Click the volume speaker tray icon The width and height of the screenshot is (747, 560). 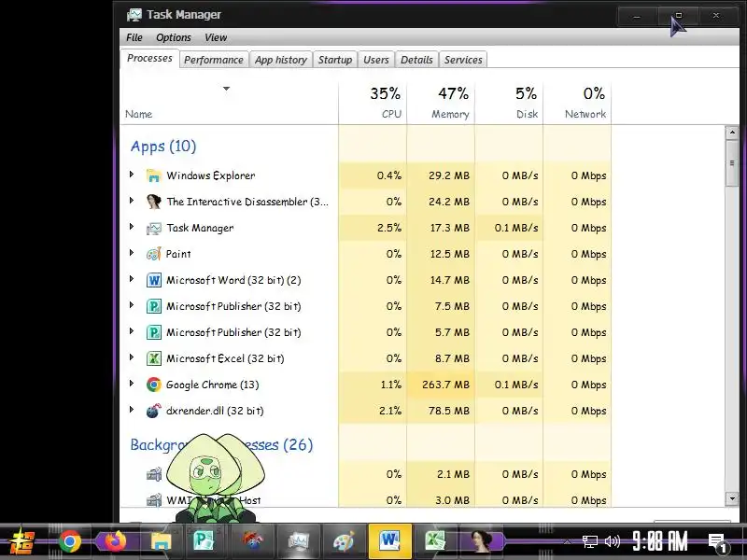coord(612,541)
